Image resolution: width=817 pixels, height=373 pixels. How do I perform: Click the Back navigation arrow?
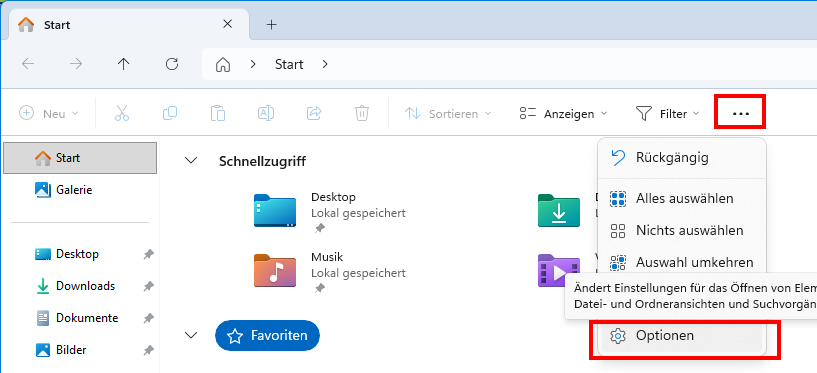click(28, 64)
